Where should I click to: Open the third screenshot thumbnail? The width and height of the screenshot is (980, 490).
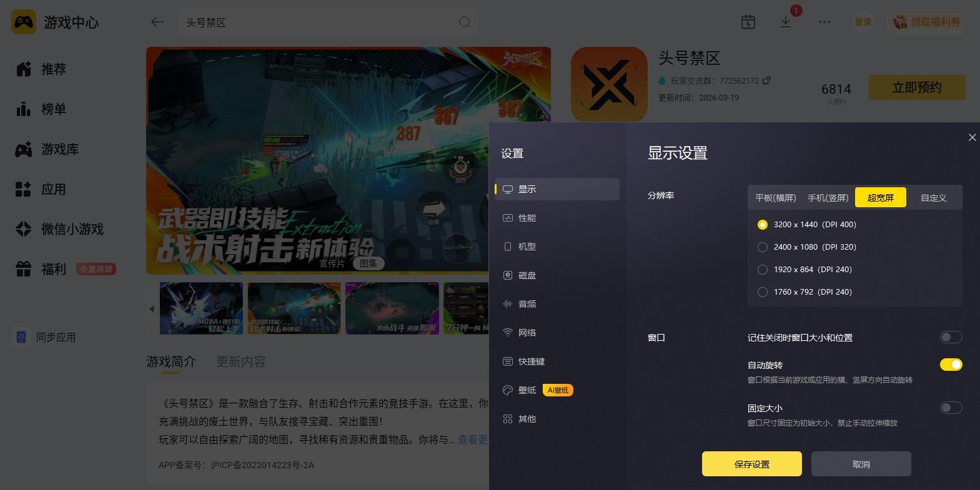392,308
